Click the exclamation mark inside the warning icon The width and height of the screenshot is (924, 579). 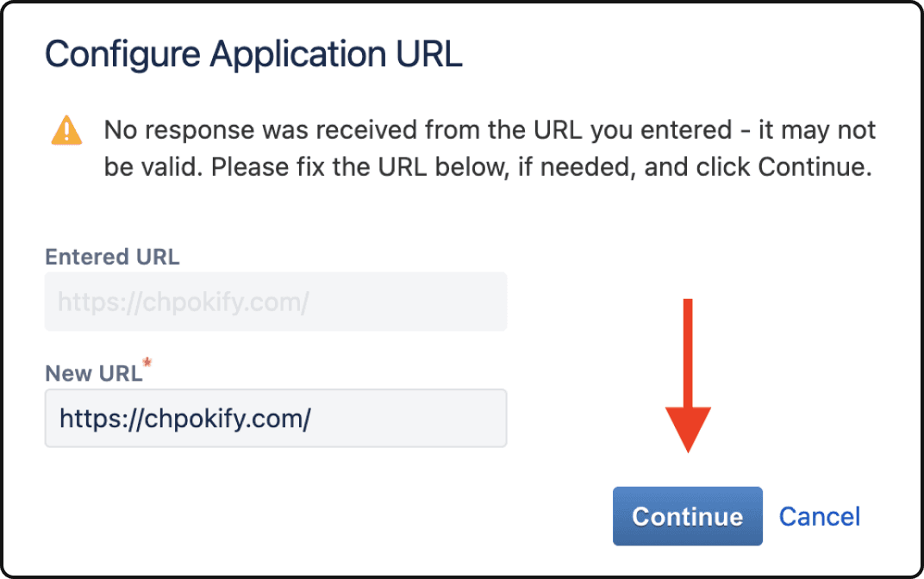[66, 131]
